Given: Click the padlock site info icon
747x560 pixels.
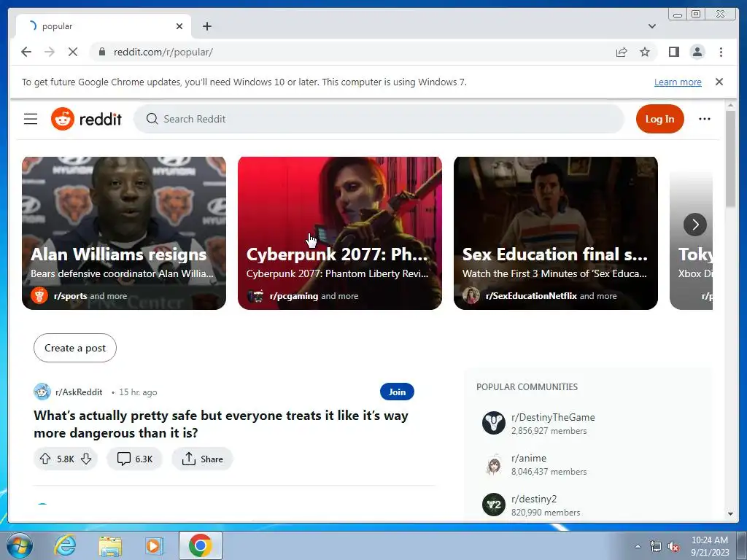Looking at the screenshot, I should coord(101,52).
